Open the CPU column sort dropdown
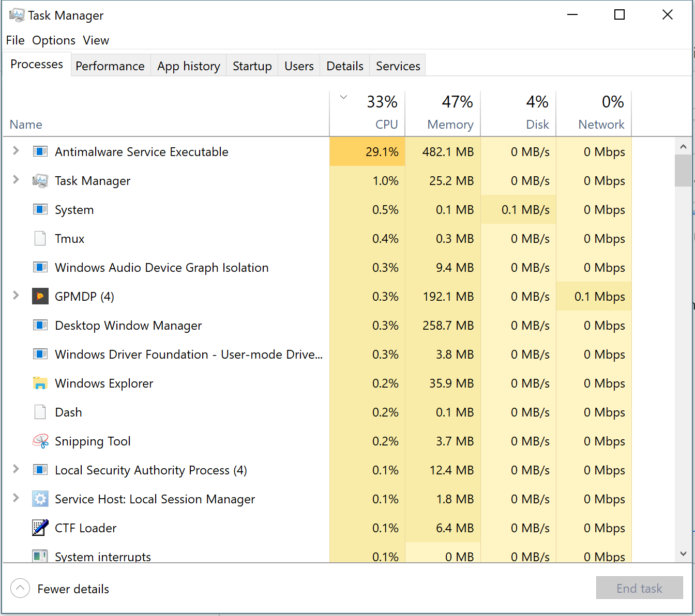 point(343,97)
